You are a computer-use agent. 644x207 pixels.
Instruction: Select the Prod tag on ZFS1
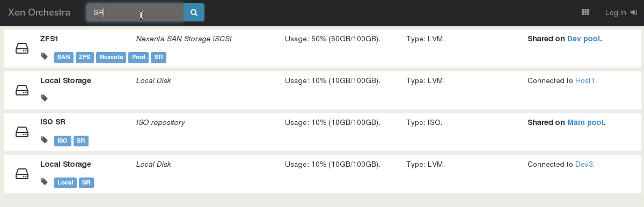click(138, 57)
